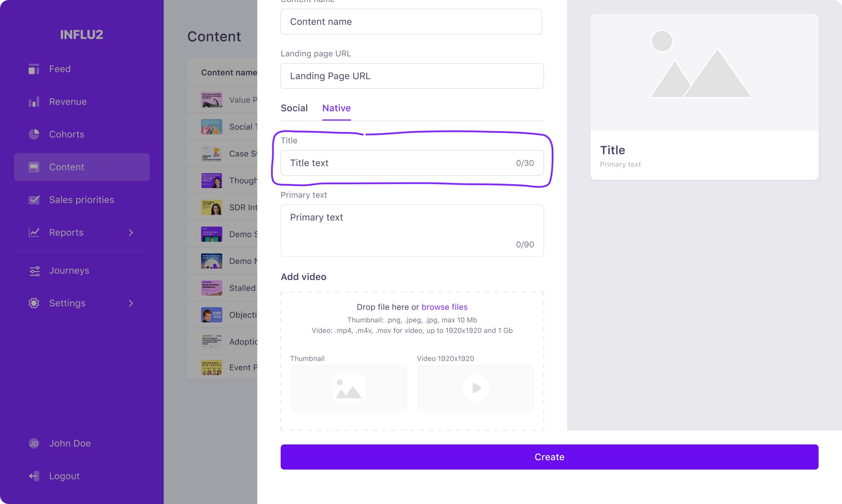The height and width of the screenshot is (504, 842).
Task: Click the Video 1920x1920 play placeholder
Action: (476, 388)
